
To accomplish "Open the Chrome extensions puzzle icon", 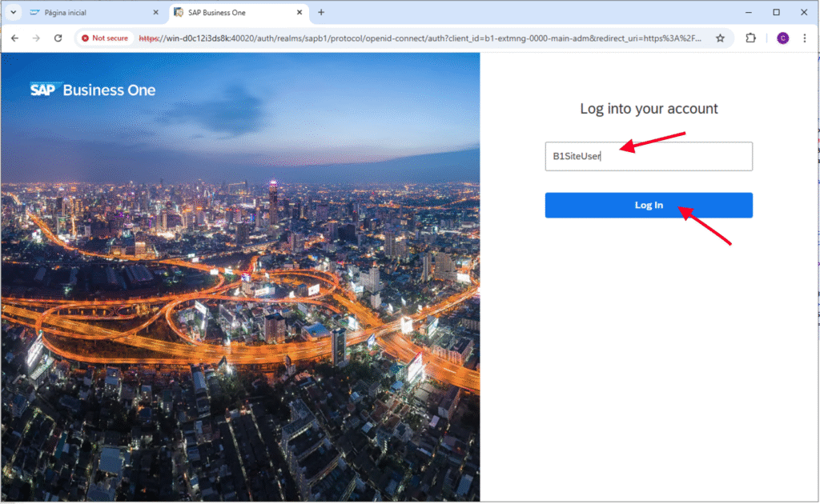I will (750, 38).
